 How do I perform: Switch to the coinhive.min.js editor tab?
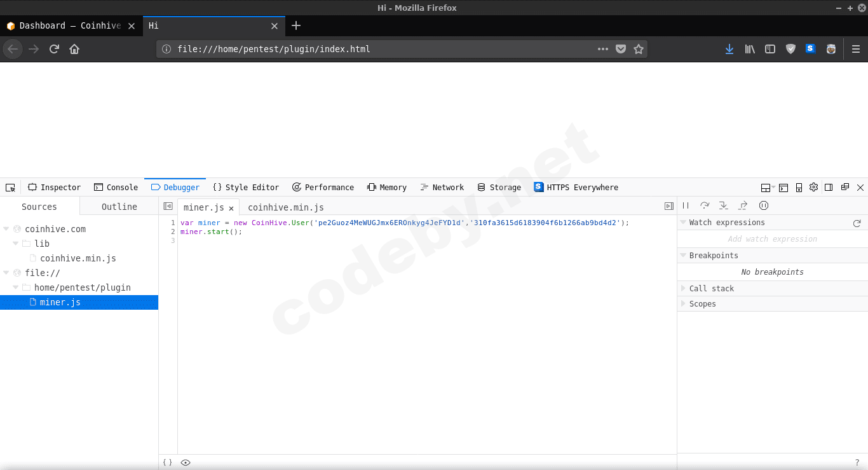286,207
